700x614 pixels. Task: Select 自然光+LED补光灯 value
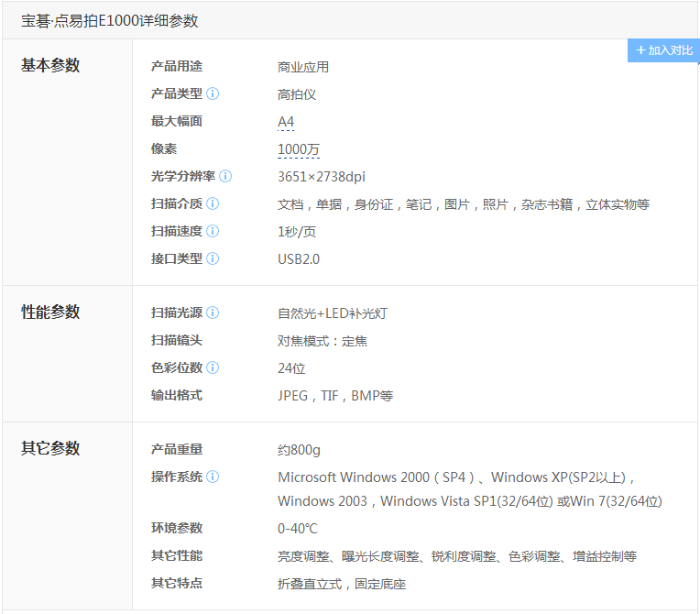pyautogui.click(x=333, y=313)
